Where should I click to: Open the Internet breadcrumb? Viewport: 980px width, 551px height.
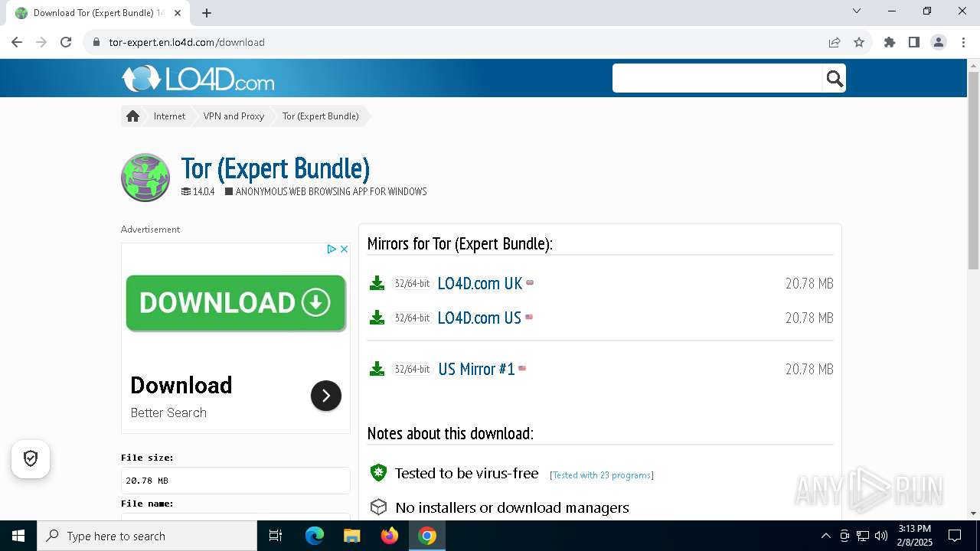pos(169,116)
